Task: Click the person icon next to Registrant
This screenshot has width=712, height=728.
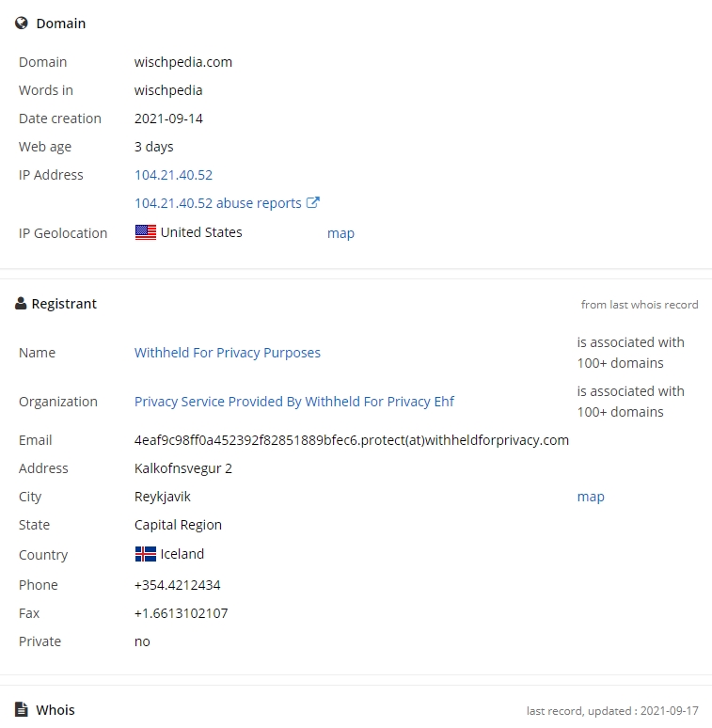Action: click(21, 304)
